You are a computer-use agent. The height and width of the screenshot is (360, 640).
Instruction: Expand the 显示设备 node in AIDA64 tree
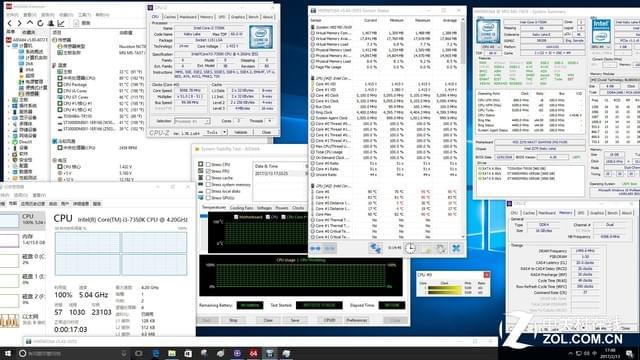pyautogui.click(x=9, y=118)
